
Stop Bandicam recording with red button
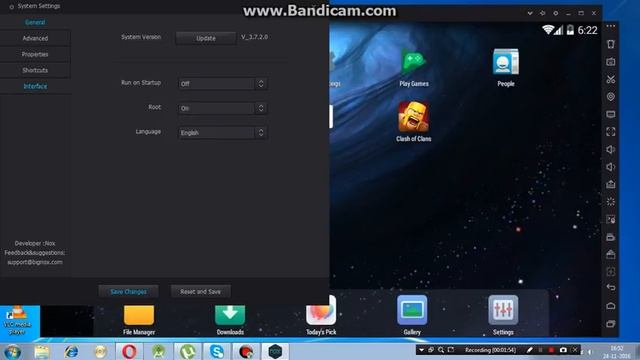tap(551, 350)
